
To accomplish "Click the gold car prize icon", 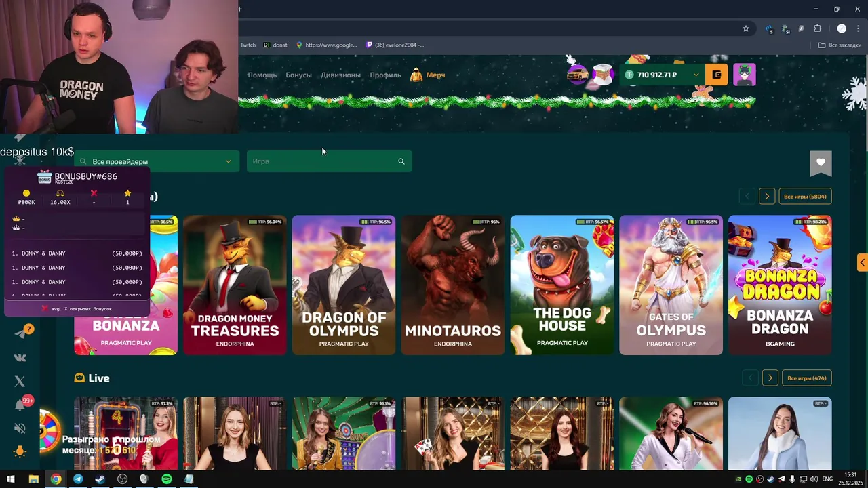I will [578, 75].
